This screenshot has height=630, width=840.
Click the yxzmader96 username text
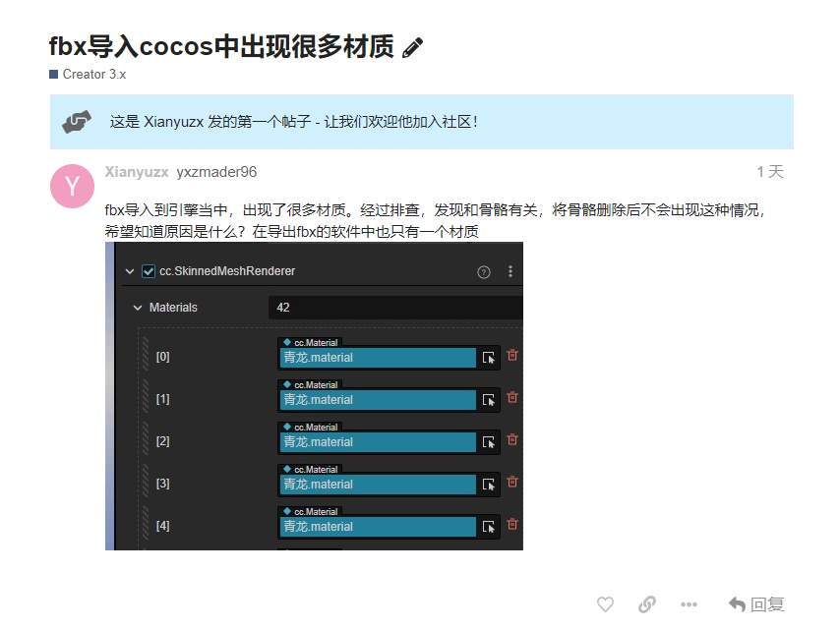[216, 171]
